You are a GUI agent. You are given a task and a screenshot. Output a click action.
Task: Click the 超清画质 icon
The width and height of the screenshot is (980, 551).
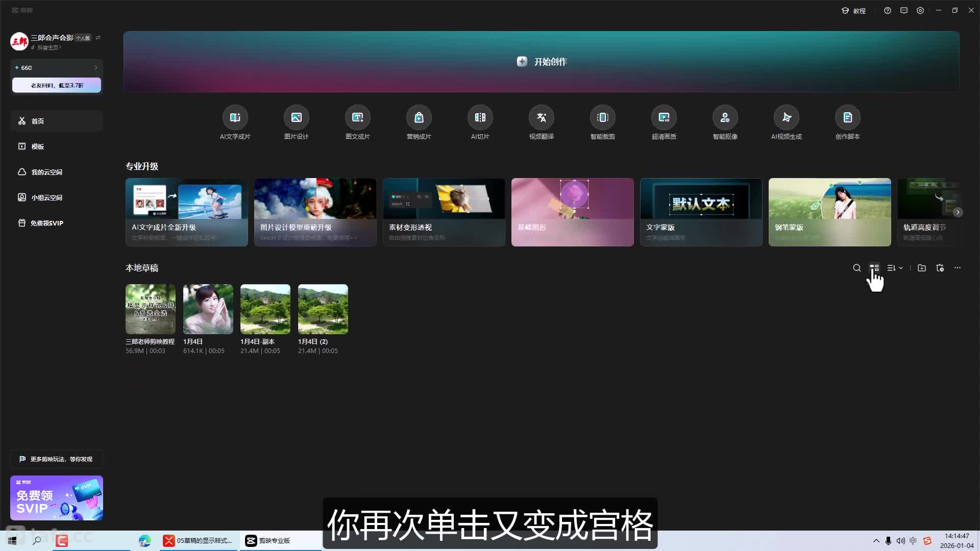(x=664, y=118)
